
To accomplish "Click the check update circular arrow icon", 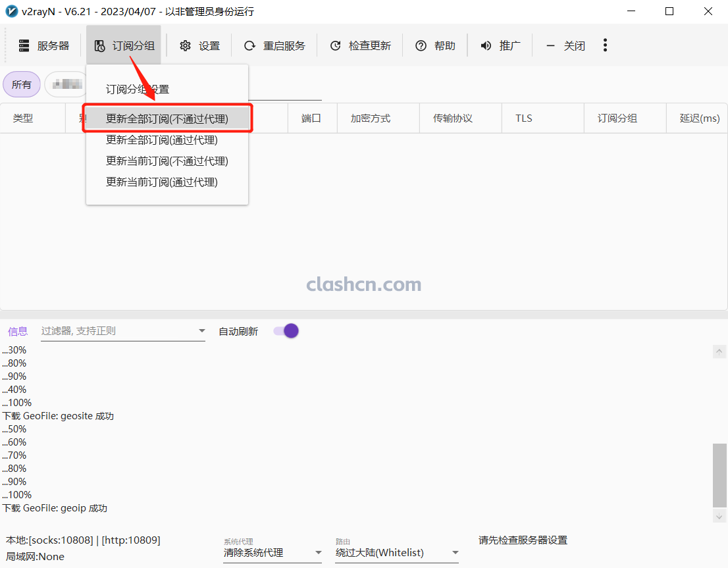I will click(x=335, y=45).
